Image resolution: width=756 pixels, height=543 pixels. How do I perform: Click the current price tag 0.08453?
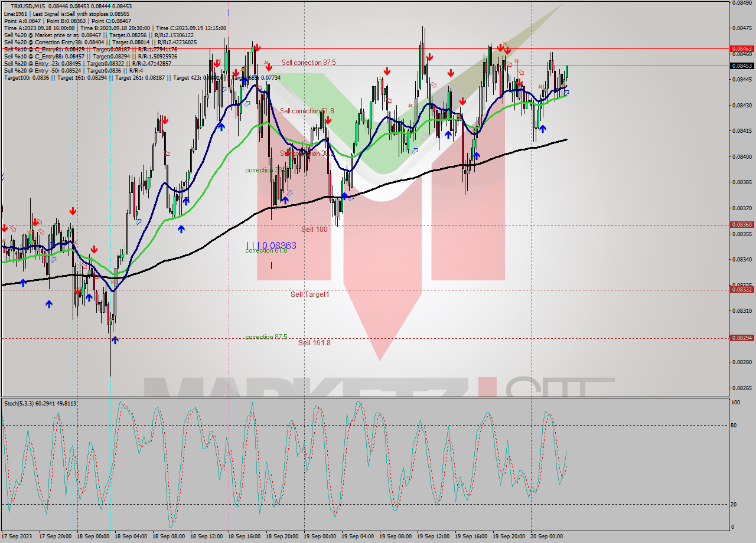coord(742,66)
